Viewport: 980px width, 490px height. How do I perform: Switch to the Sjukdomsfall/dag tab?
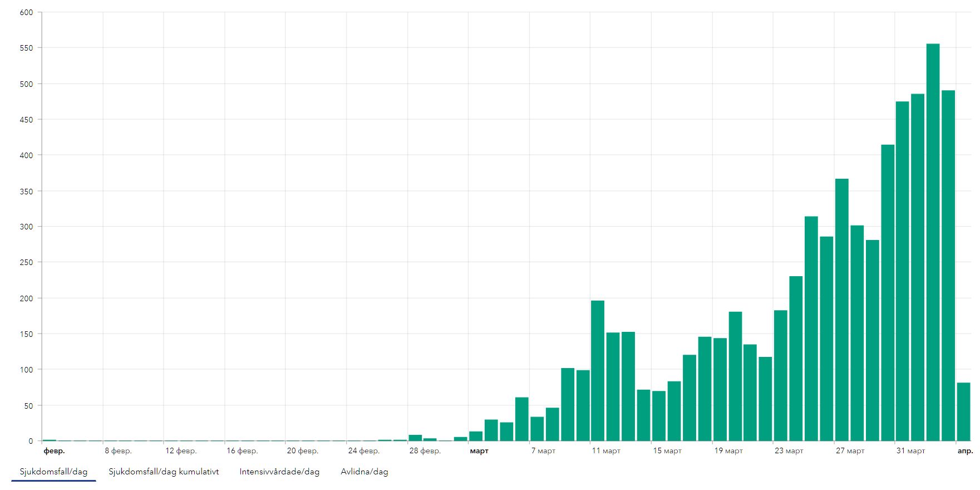pos(53,472)
